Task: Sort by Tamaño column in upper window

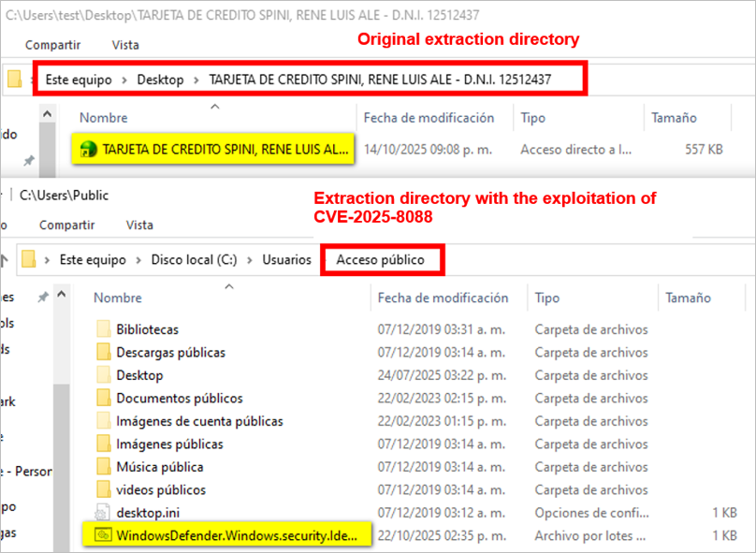Action: point(674,118)
